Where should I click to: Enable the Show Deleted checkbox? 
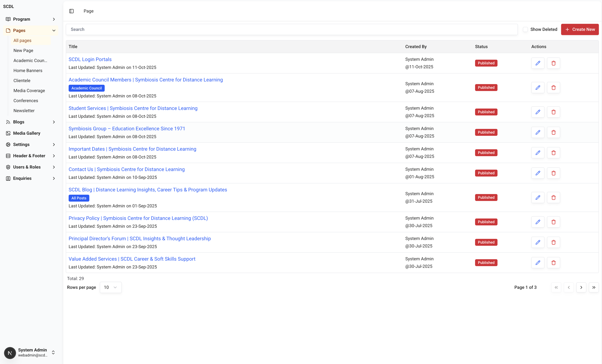point(525,29)
